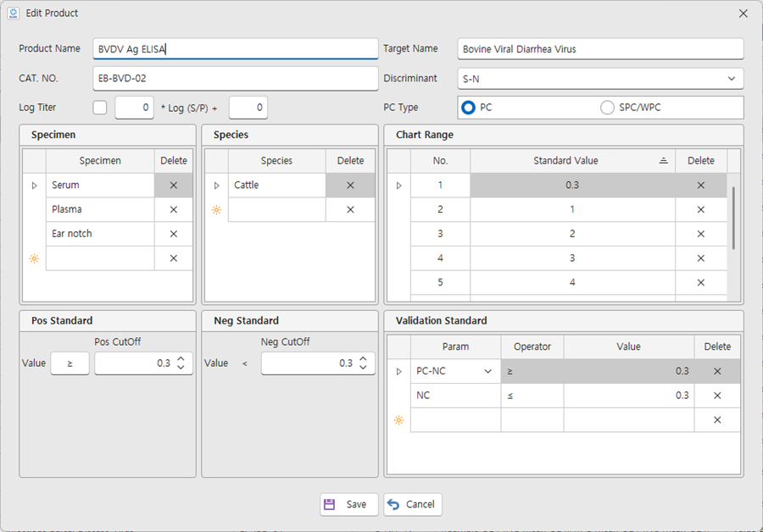Image resolution: width=763 pixels, height=532 pixels.
Task: Delete the PC-NC validation row
Action: point(717,371)
